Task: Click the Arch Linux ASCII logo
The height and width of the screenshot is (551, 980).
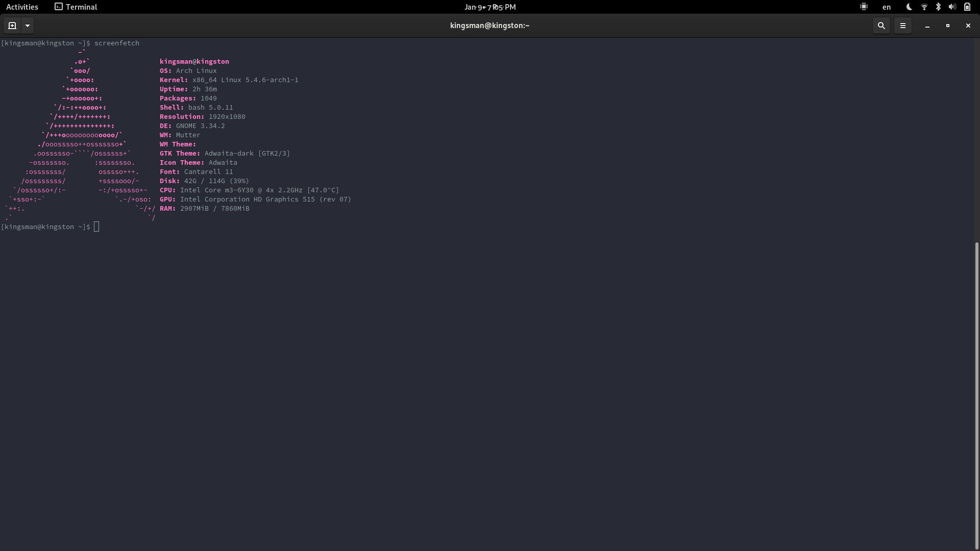Action: pos(79,135)
